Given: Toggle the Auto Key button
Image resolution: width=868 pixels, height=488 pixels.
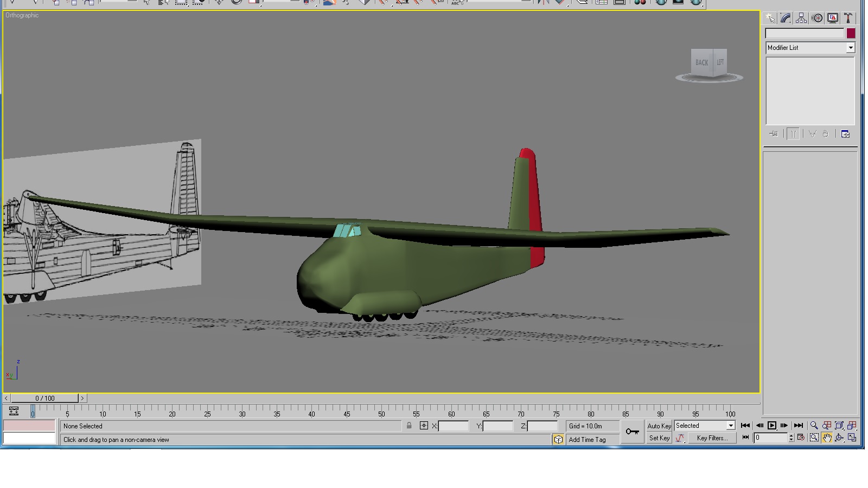Looking at the screenshot, I should point(659,426).
